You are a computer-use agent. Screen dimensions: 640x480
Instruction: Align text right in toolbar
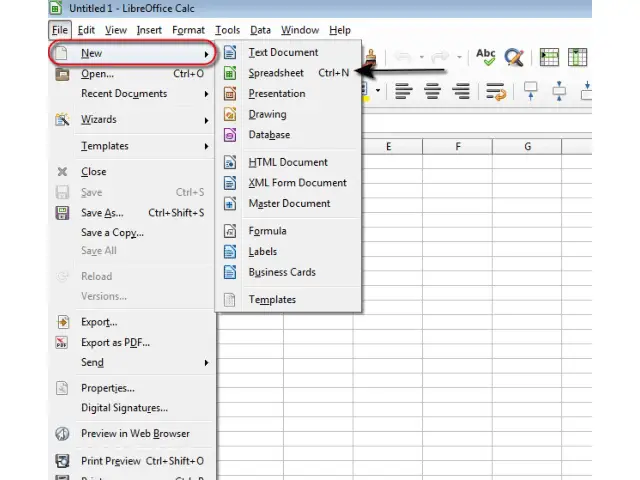461,91
